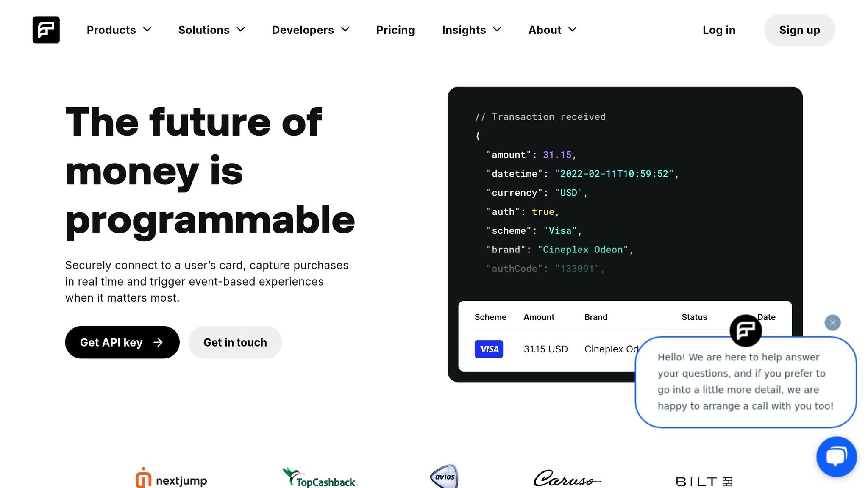Close the chat greeting popup
868x488 pixels.
(x=832, y=323)
